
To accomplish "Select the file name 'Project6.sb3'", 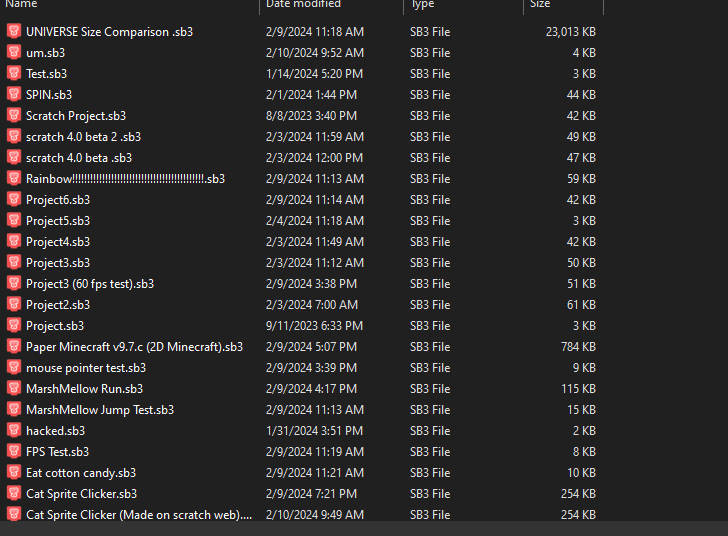I will 58,200.
